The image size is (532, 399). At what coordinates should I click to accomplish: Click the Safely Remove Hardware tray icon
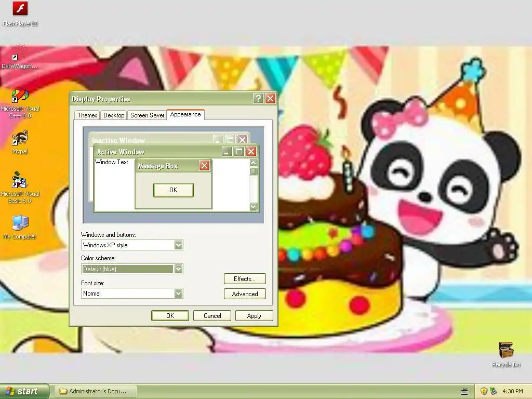pyautogui.click(x=493, y=391)
